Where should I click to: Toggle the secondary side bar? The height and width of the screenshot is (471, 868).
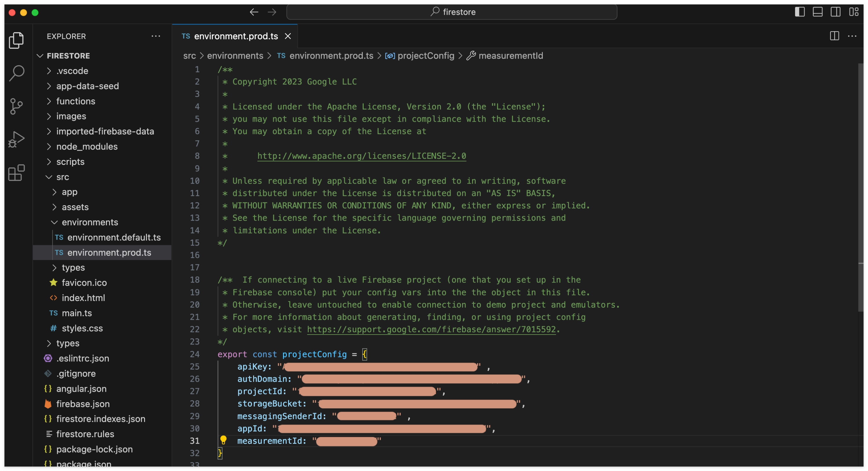(x=835, y=12)
